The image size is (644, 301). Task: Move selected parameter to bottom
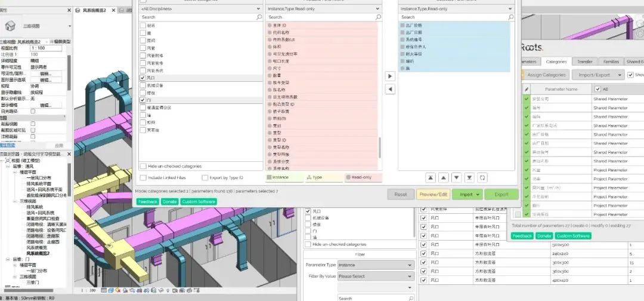(x=469, y=177)
